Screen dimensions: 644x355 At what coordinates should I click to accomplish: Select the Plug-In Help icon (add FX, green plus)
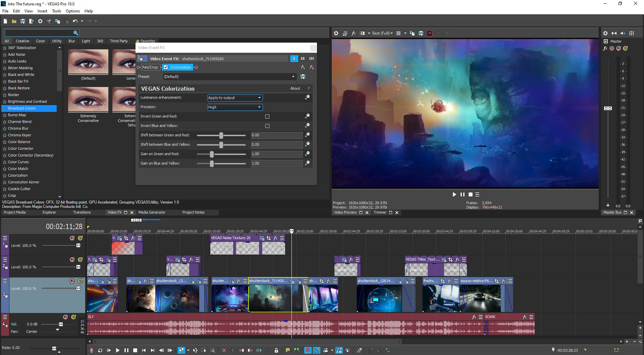click(303, 68)
